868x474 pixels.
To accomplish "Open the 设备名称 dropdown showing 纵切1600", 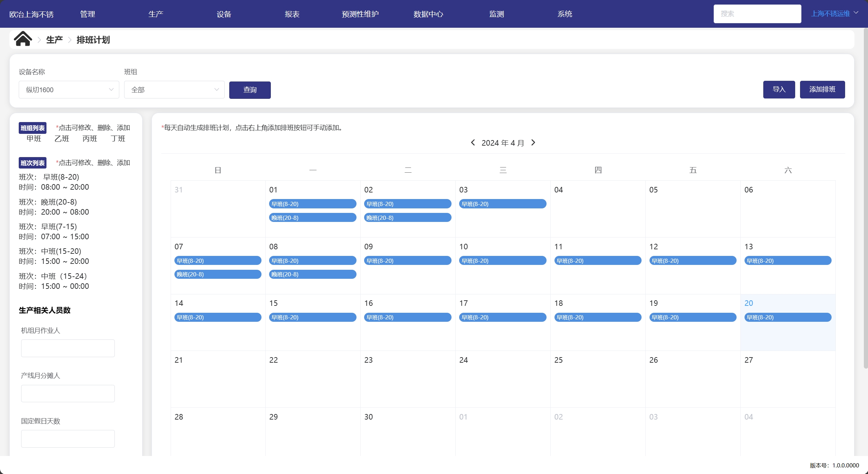I will click(69, 90).
